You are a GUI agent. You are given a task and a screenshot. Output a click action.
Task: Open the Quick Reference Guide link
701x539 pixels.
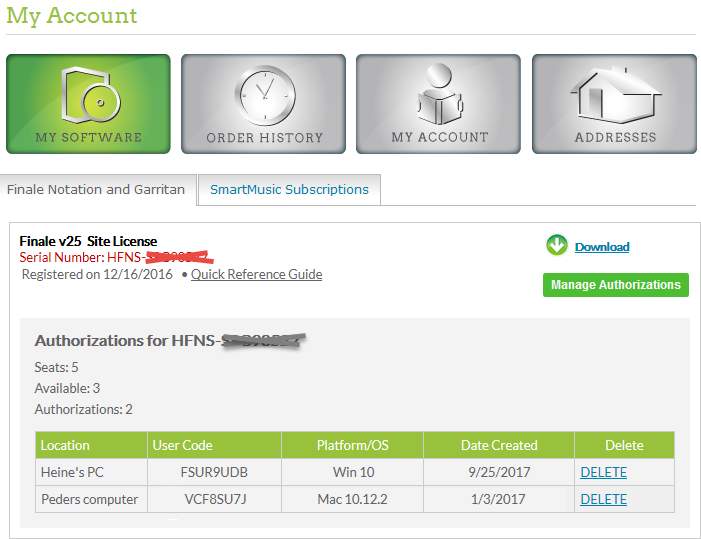click(257, 274)
